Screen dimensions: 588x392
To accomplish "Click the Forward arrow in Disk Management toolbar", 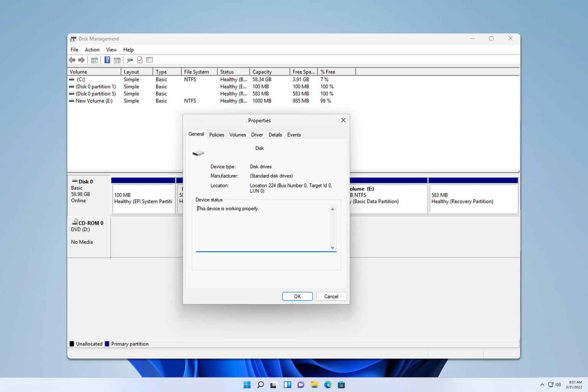I will point(81,60).
